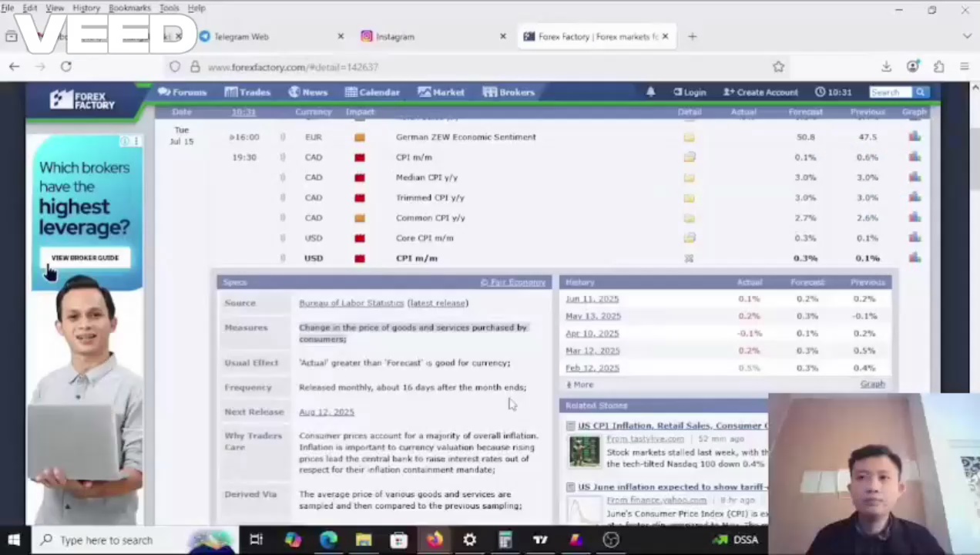Open detail folder for CAD CPI m/m

689,157
